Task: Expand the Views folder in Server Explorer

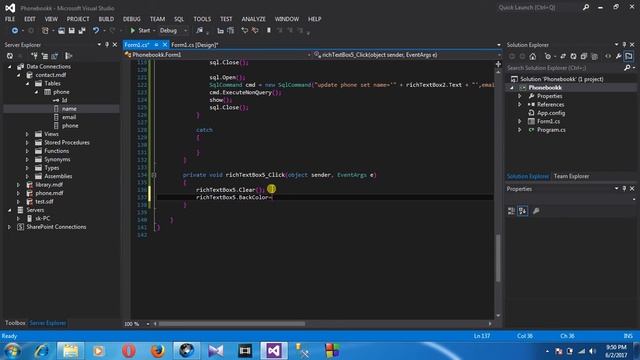Action: [x=27, y=134]
